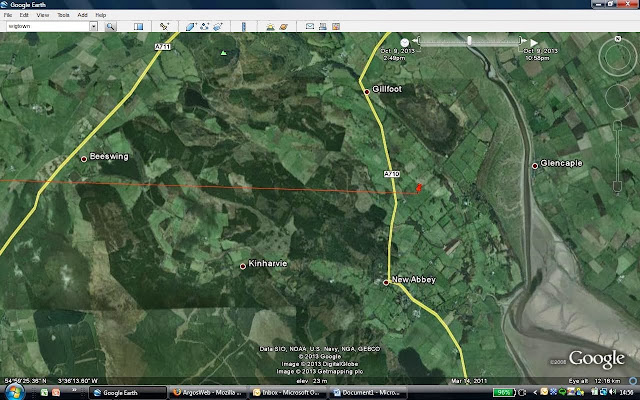The width and height of the screenshot is (640, 400).
Task: Zoom in using top of zoom slider
Action: coord(617,125)
